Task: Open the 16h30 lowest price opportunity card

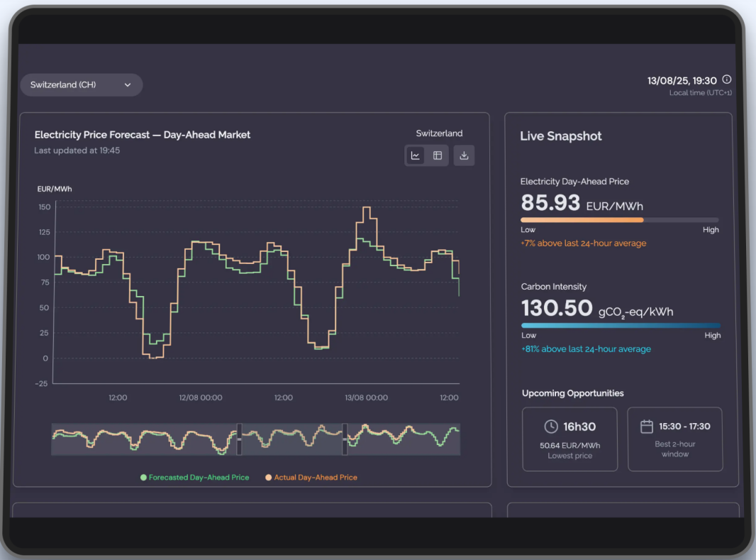Action: coord(570,439)
